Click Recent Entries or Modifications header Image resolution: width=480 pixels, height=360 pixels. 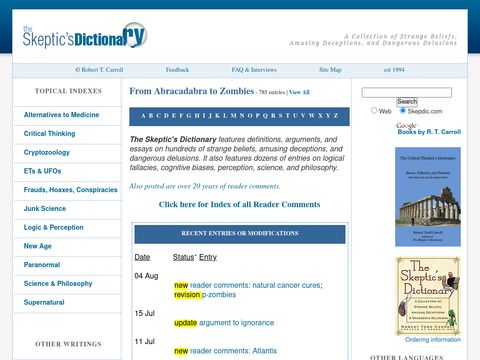(x=240, y=233)
